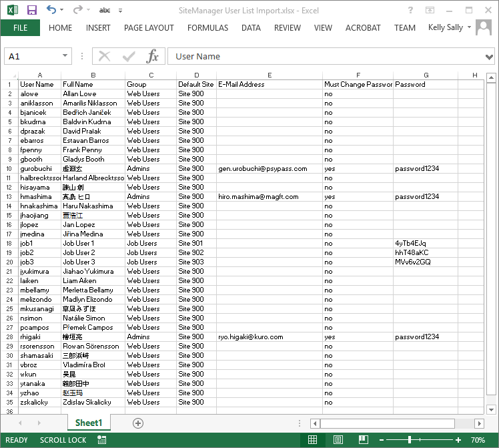
Task: Click the macro recording icon in status bar
Action: (x=101, y=440)
